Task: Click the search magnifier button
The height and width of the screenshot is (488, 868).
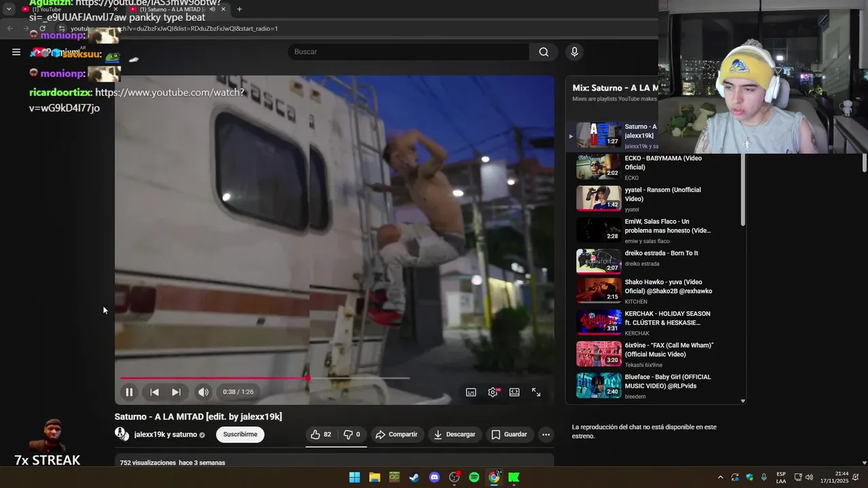Action: click(x=544, y=52)
